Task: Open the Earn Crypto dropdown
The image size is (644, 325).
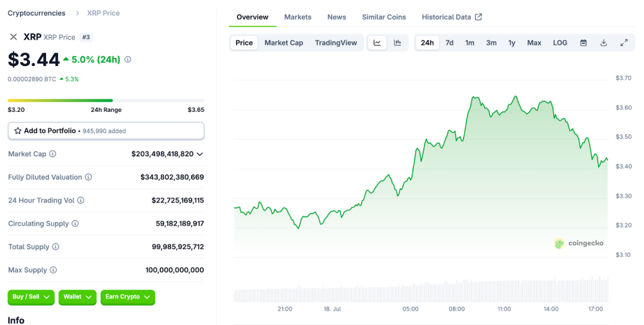Action: coord(128,297)
